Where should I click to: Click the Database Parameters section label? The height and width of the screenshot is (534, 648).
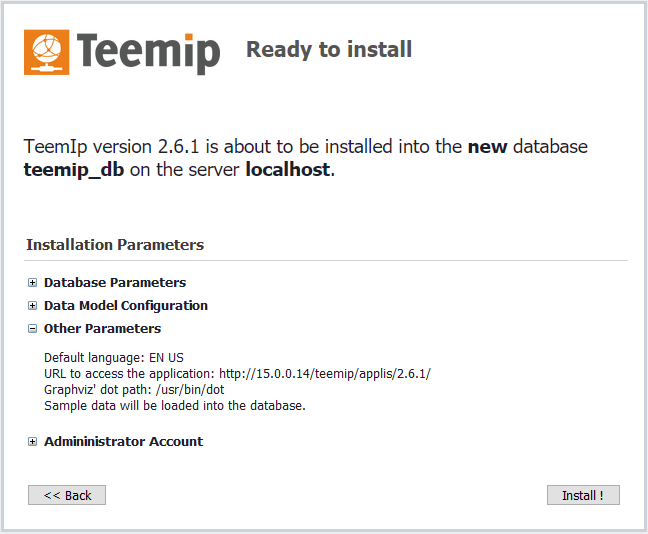click(x=115, y=283)
